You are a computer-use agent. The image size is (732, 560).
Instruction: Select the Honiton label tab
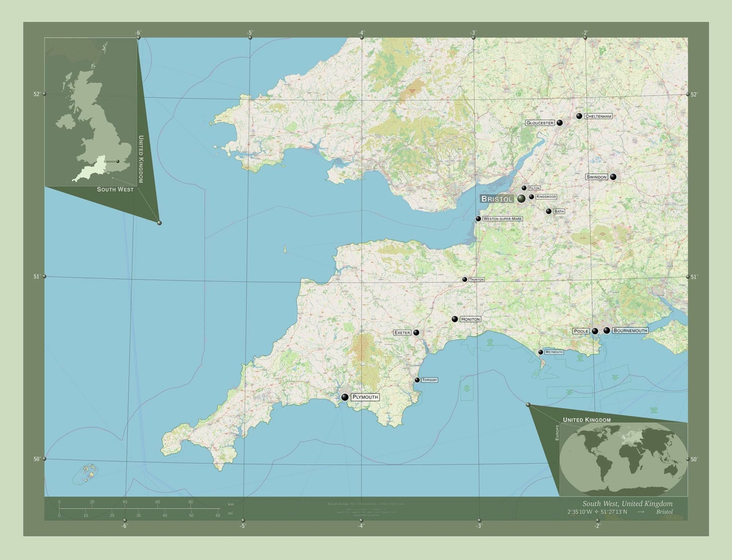point(470,318)
